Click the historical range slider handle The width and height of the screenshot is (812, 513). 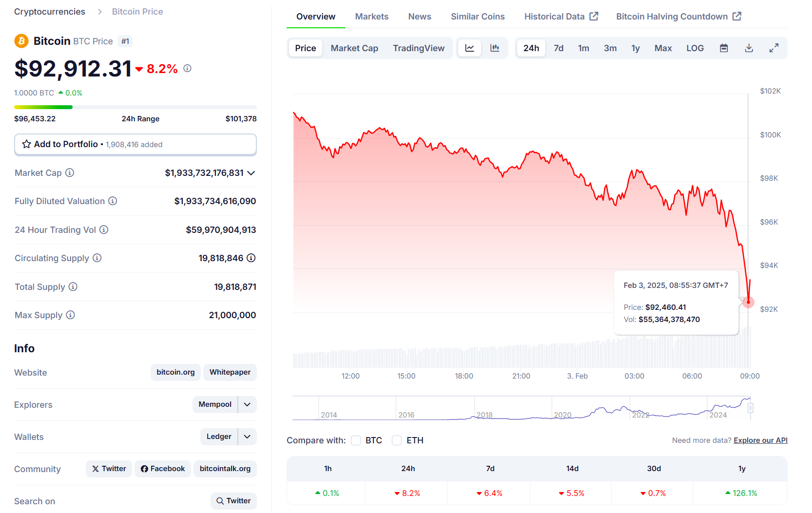(751, 408)
